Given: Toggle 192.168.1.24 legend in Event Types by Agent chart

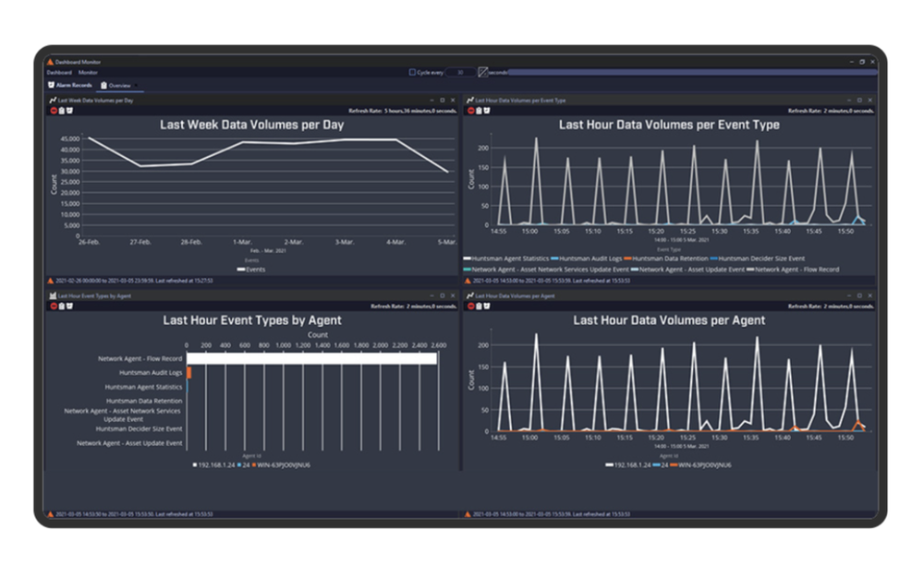Looking at the screenshot, I should coord(214,465).
